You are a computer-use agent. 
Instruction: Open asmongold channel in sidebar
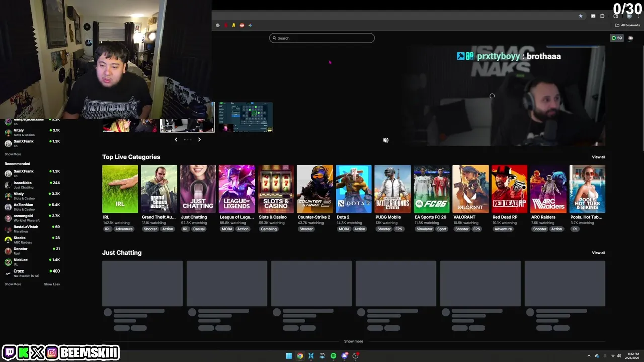click(x=32, y=218)
